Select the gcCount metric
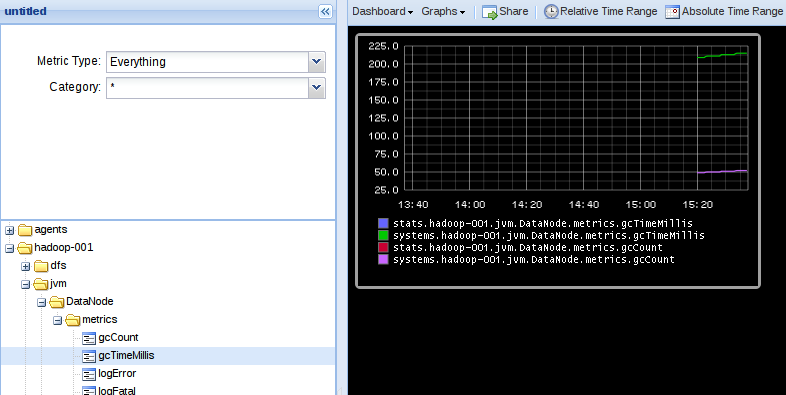The image size is (786, 395). [118, 338]
